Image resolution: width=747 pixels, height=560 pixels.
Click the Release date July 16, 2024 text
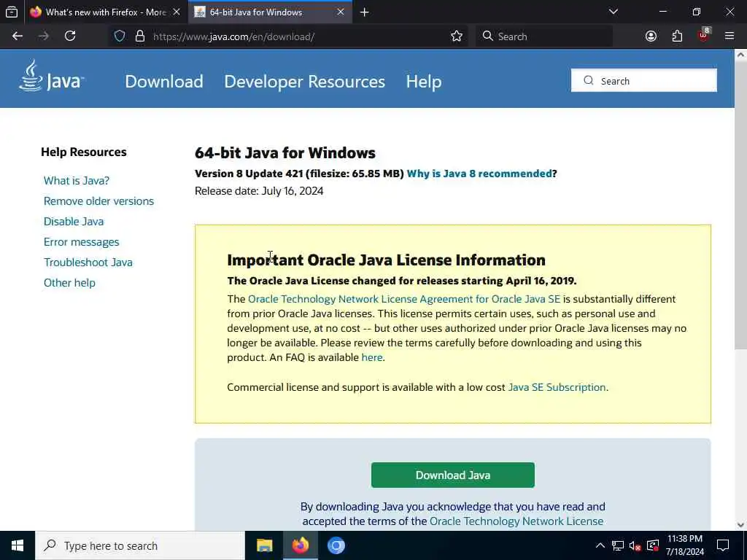click(259, 191)
